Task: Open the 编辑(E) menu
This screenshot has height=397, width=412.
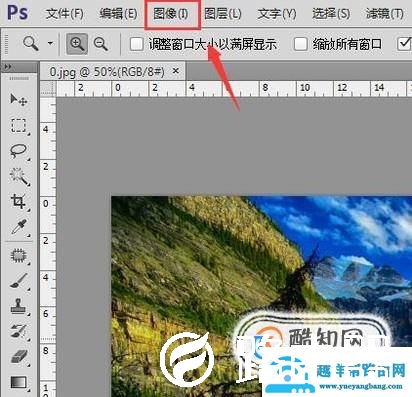Action: pyautogui.click(x=118, y=14)
